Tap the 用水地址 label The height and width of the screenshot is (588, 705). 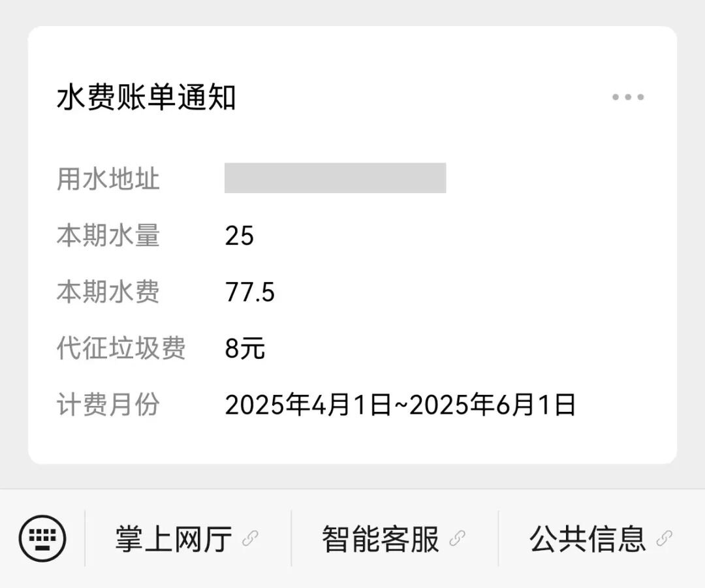tap(108, 179)
